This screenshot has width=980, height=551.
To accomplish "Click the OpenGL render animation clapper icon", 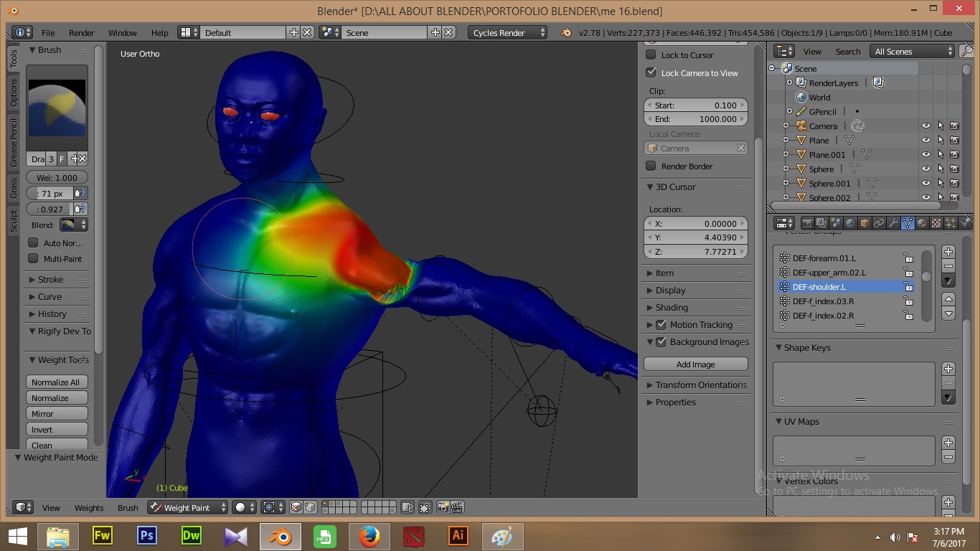I will tap(457, 507).
